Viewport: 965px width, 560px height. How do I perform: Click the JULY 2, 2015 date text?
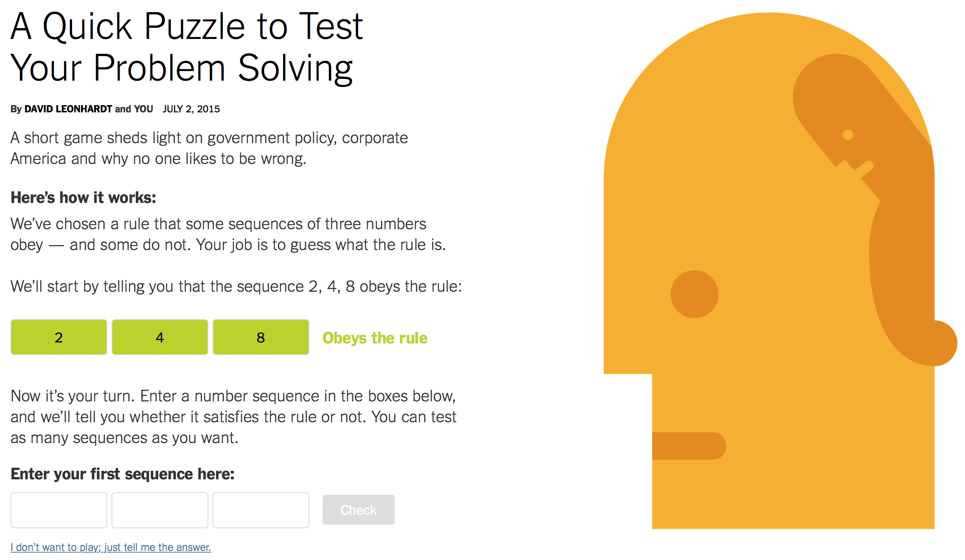pyautogui.click(x=191, y=109)
